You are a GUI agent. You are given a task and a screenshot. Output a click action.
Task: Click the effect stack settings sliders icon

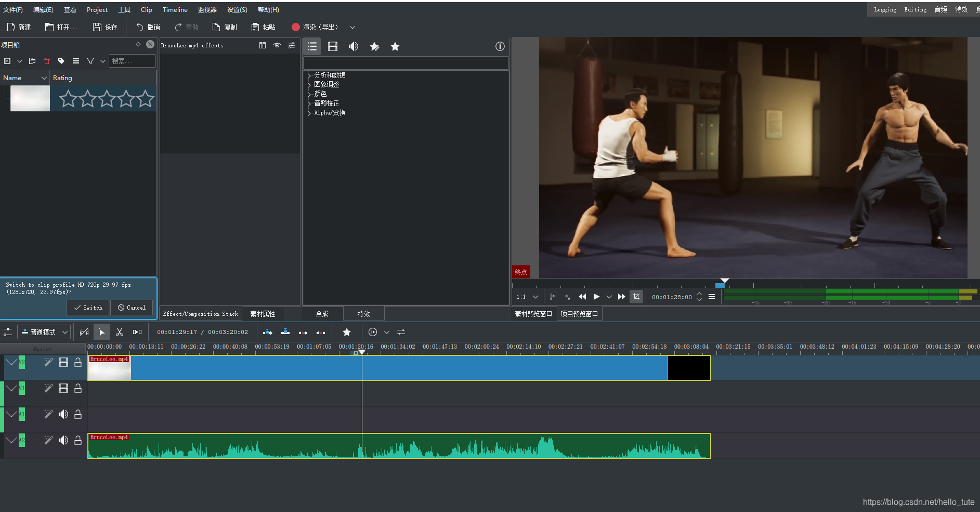point(292,45)
